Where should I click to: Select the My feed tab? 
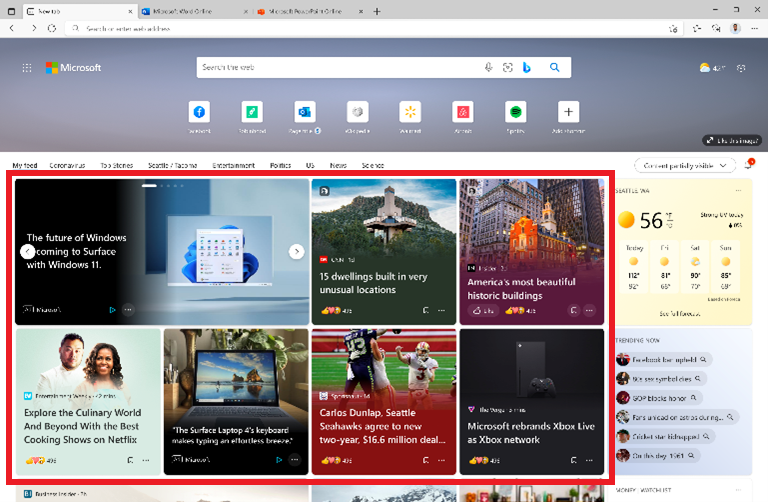point(25,166)
